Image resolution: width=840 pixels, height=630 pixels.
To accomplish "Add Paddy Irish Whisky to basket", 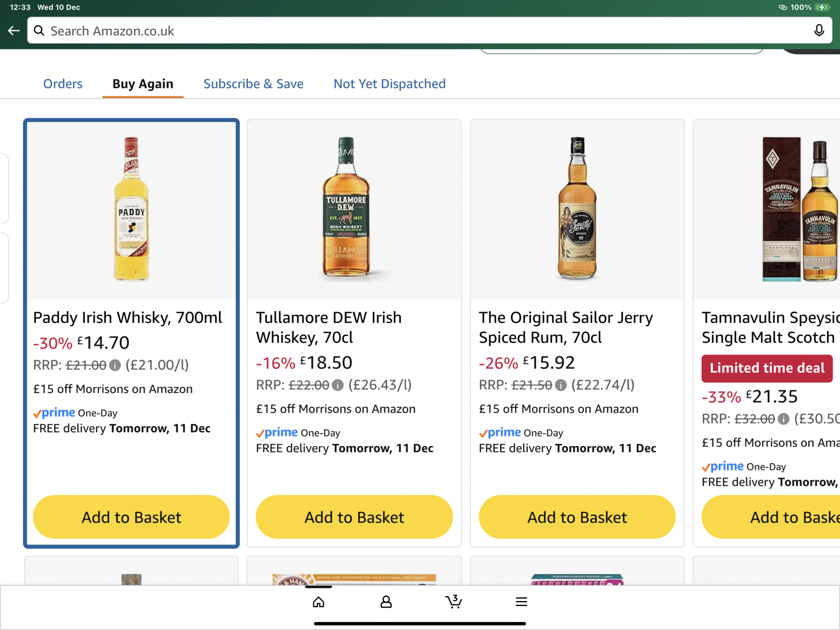I will [x=131, y=517].
